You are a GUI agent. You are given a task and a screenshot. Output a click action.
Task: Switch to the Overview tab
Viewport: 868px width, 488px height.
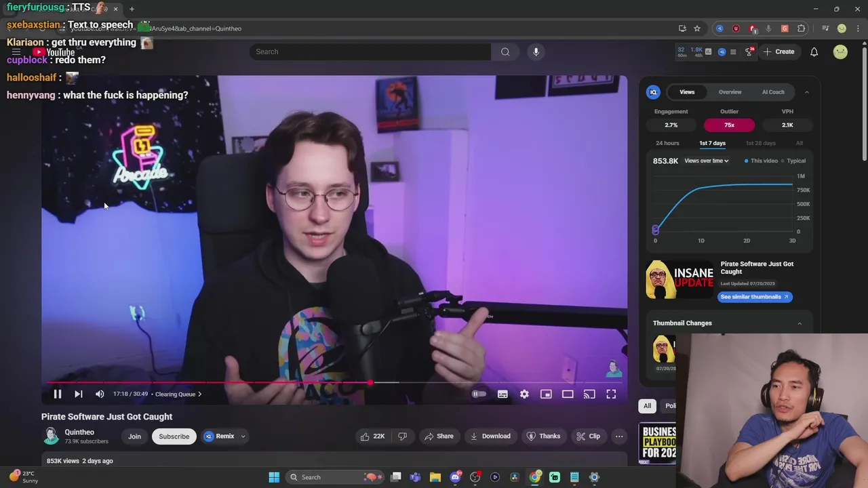click(730, 92)
